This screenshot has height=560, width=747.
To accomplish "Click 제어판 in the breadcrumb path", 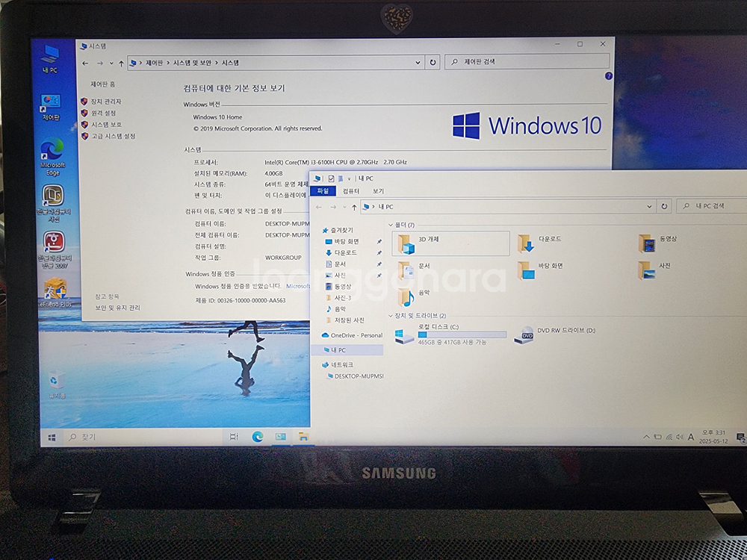I will [x=154, y=63].
